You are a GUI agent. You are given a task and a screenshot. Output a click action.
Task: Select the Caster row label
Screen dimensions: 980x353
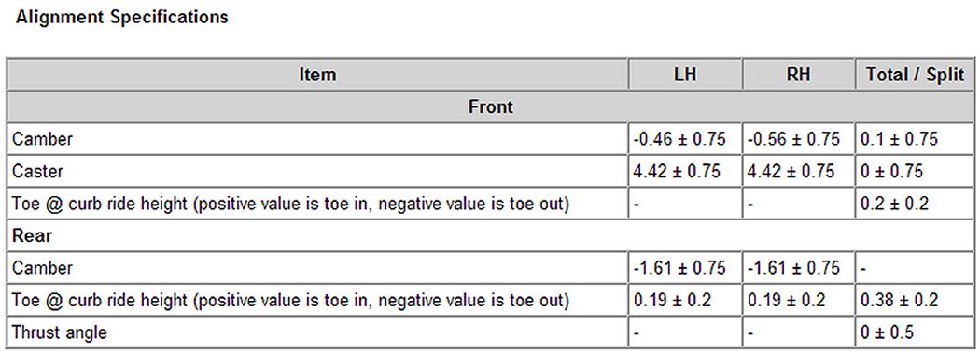[37, 171]
